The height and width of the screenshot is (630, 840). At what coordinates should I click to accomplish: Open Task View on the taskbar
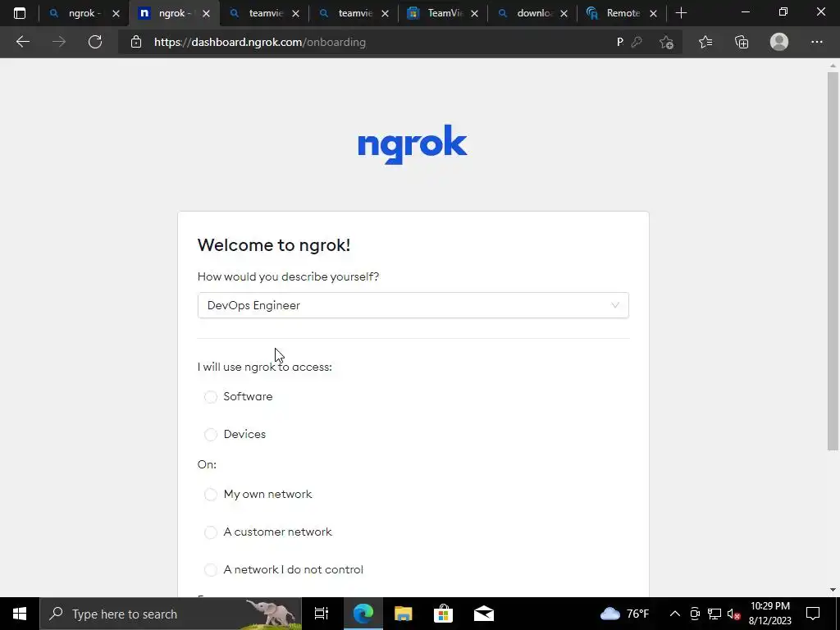(x=321, y=614)
